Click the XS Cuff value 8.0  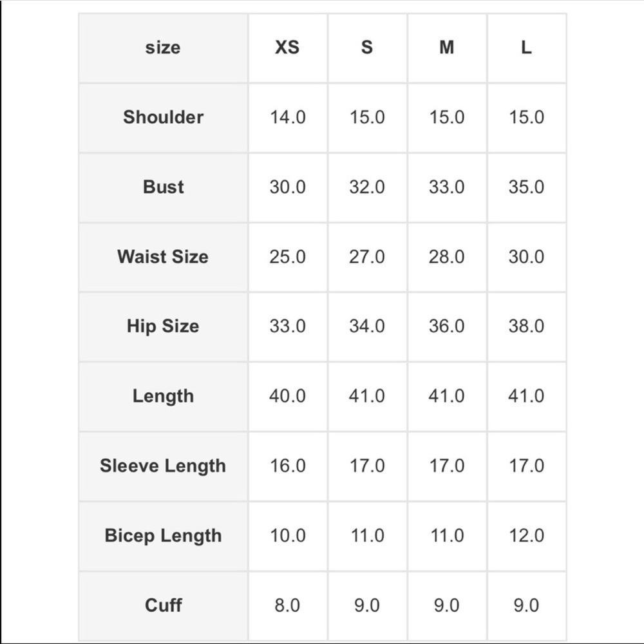click(x=287, y=605)
